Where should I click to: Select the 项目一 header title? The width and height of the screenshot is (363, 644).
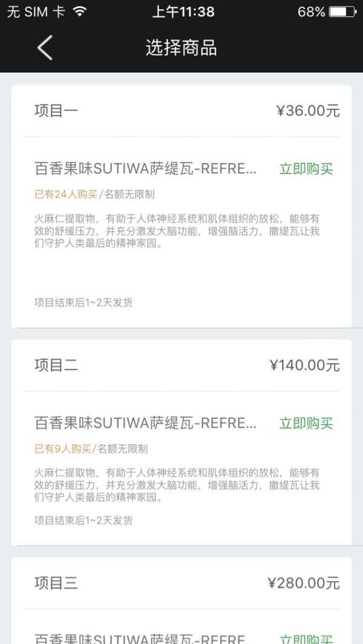56,111
